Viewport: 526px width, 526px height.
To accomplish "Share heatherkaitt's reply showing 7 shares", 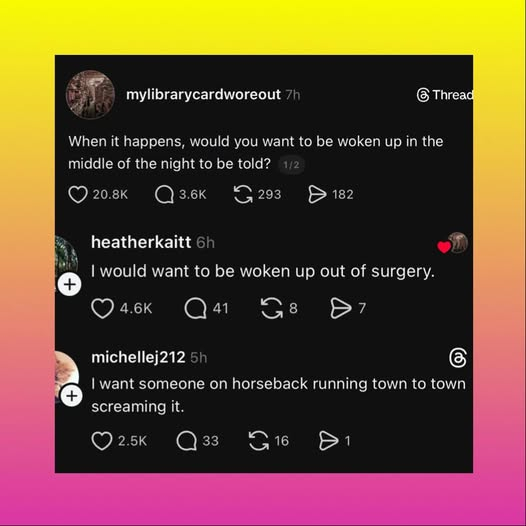I will 341,308.
